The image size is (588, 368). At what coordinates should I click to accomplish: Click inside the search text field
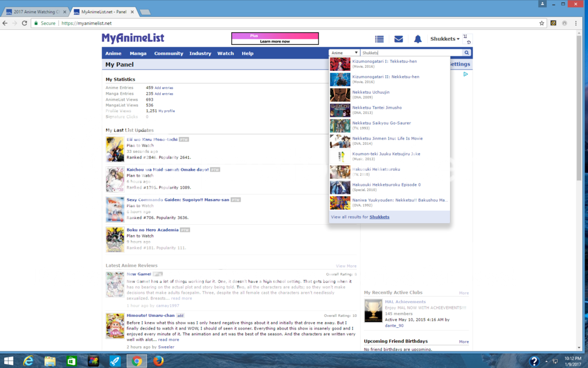click(411, 53)
